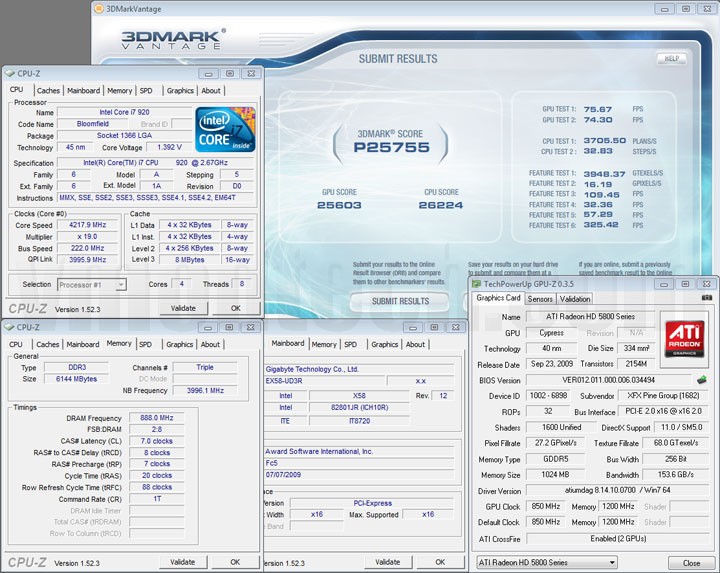
Task: Select the Validation tab in GPU-Z
Action: (575, 299)
